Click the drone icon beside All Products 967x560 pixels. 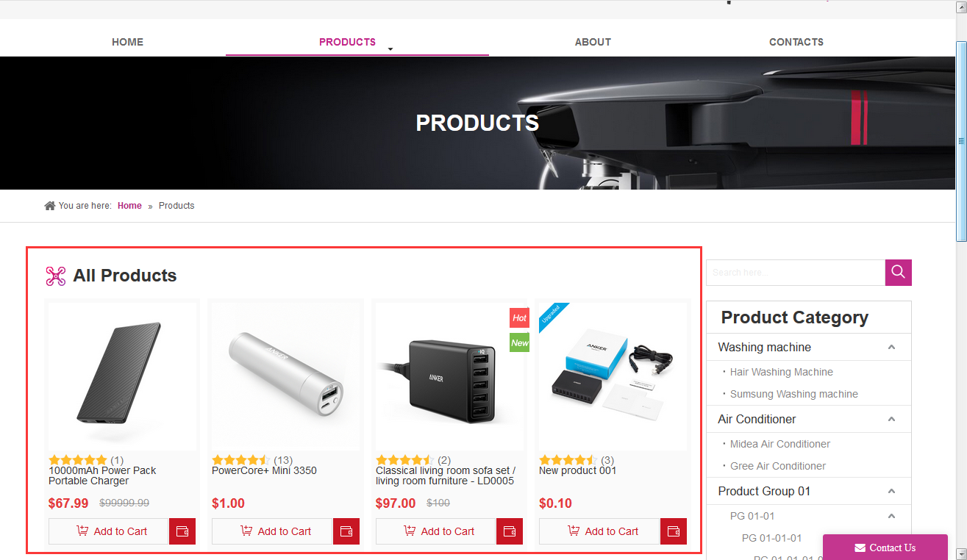(56, 276)
